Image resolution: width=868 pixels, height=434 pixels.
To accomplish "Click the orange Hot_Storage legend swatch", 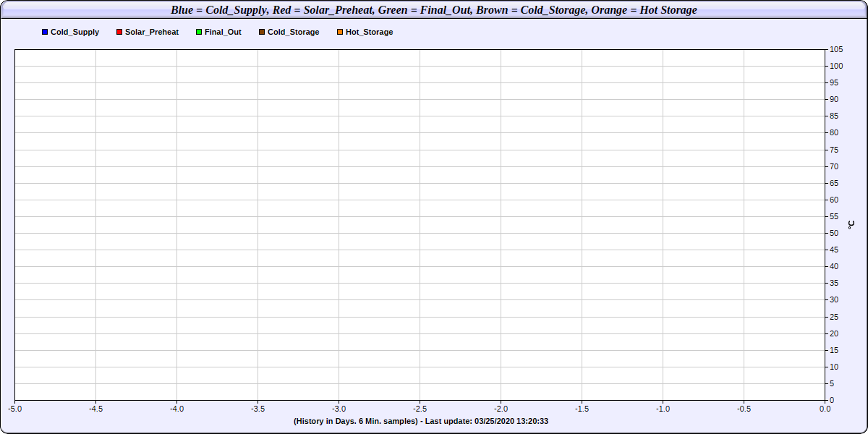I will tap(340, 33).
